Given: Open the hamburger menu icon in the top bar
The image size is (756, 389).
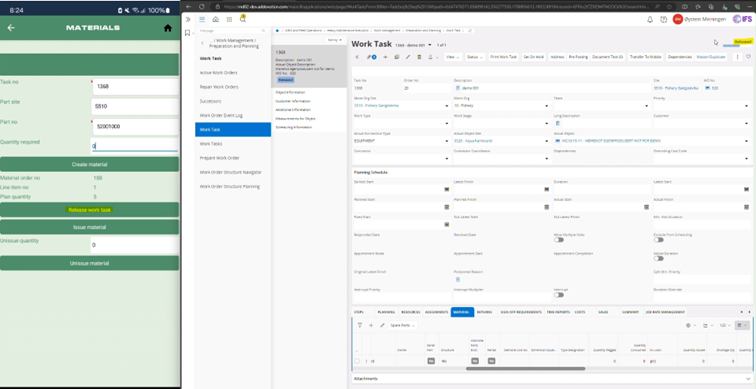Looking at the screenshot, I should tap(202, 19).
